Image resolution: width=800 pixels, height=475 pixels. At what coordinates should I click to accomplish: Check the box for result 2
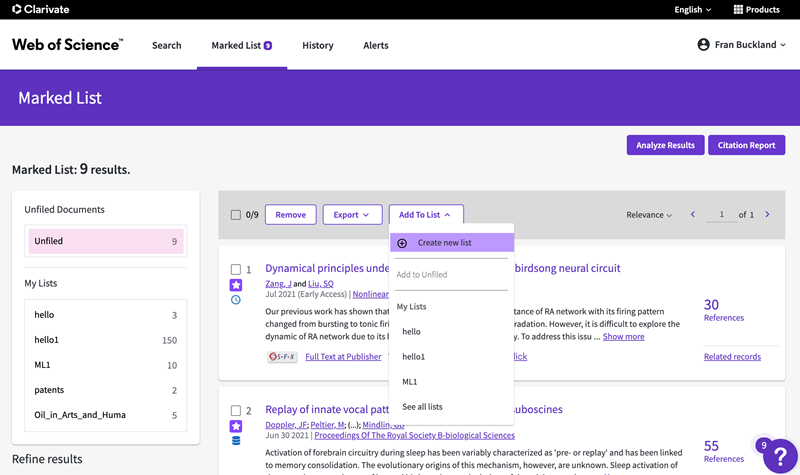[236, 411]
